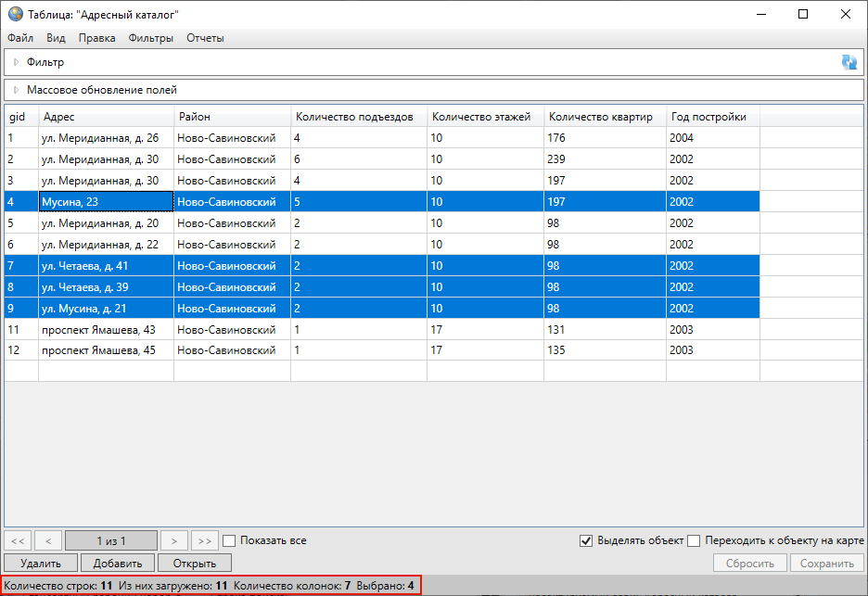
Task: Enable the 'Показать все' checkbox
Action: click(230, 540)
